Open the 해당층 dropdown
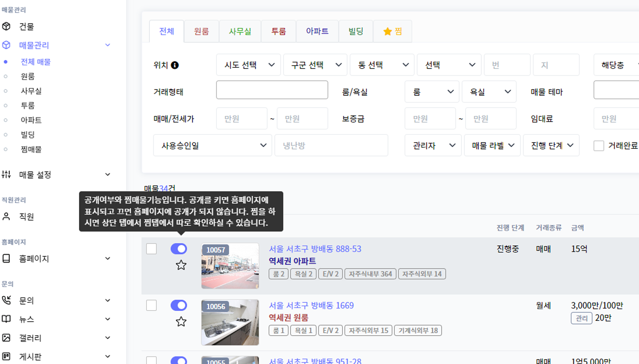The image size is (639, 364). pyautogui.click(x=616, y=65)
